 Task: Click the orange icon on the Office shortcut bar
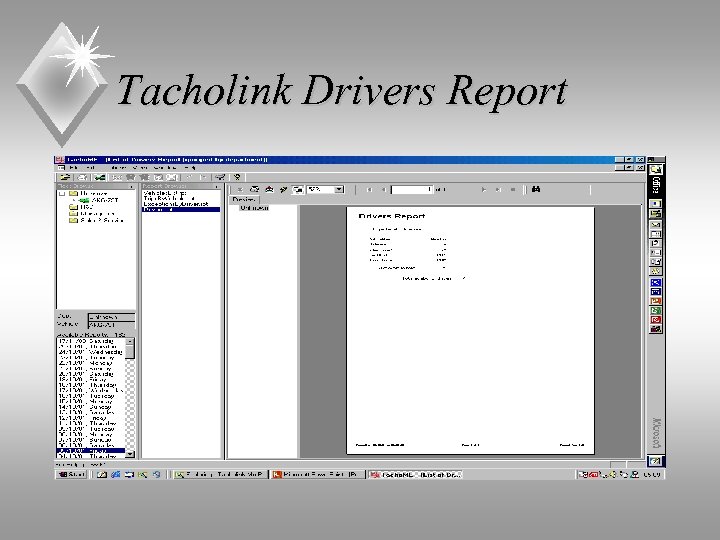[656, 301]
